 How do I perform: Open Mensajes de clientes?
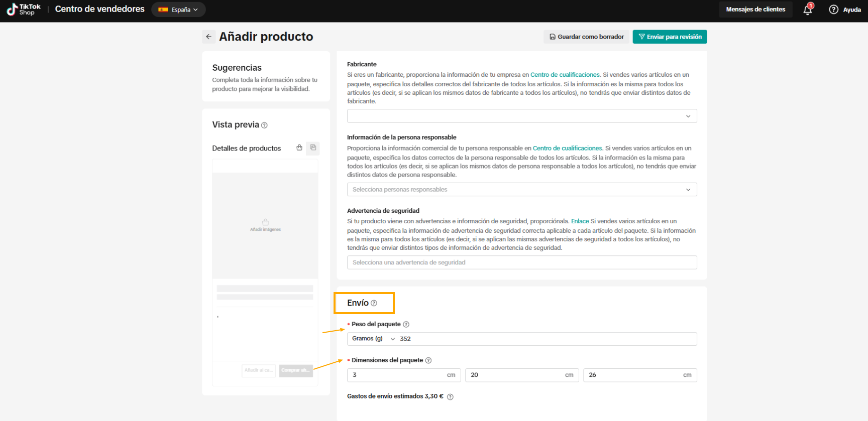coord(755,10)
